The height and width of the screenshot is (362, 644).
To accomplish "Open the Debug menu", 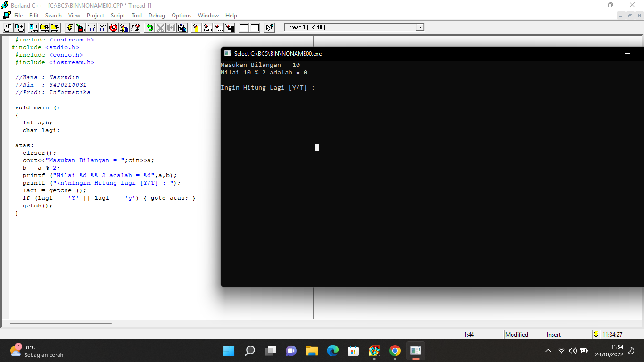I will [157, 16].
